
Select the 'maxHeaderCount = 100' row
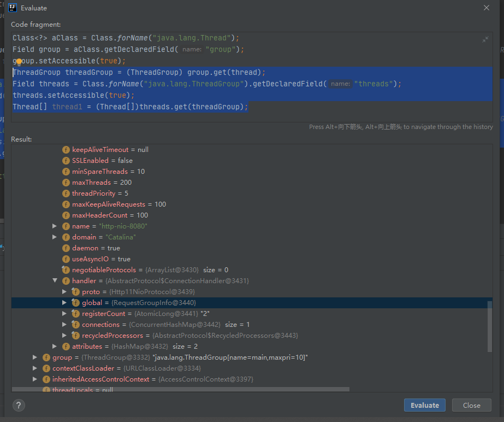pos(252,215)
